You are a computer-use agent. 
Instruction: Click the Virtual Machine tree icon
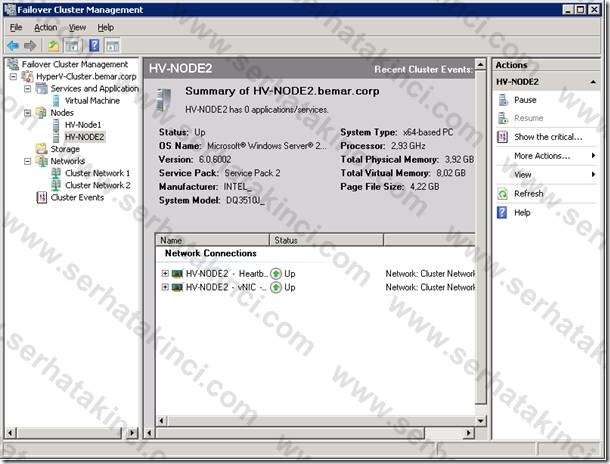pyautogui.click(x=56, y=100)
